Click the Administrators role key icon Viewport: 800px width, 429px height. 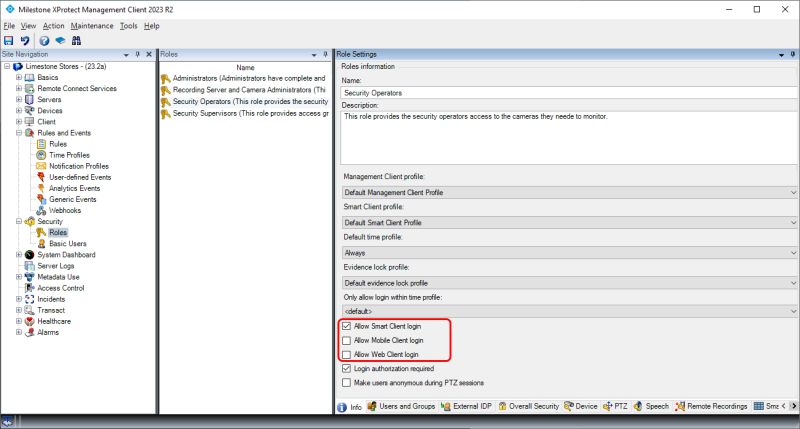pyautogui.click(x=165, y=79)
